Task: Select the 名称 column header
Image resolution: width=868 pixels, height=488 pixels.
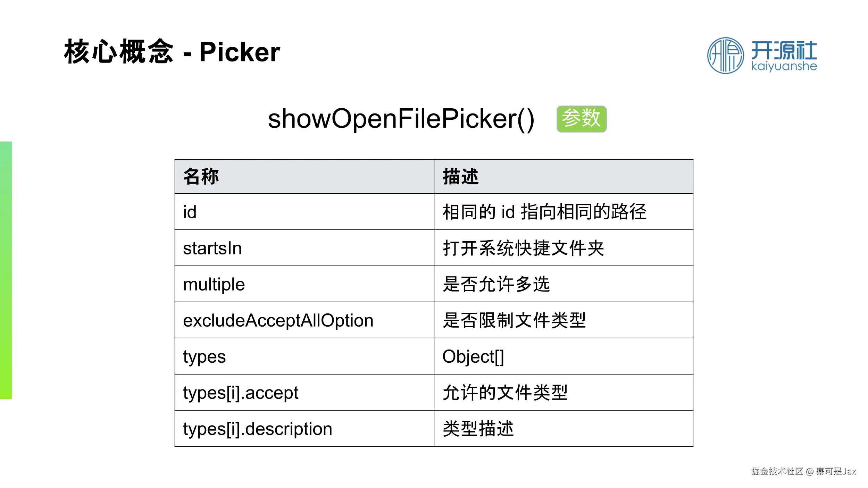Action: click(x=304, y=176)
